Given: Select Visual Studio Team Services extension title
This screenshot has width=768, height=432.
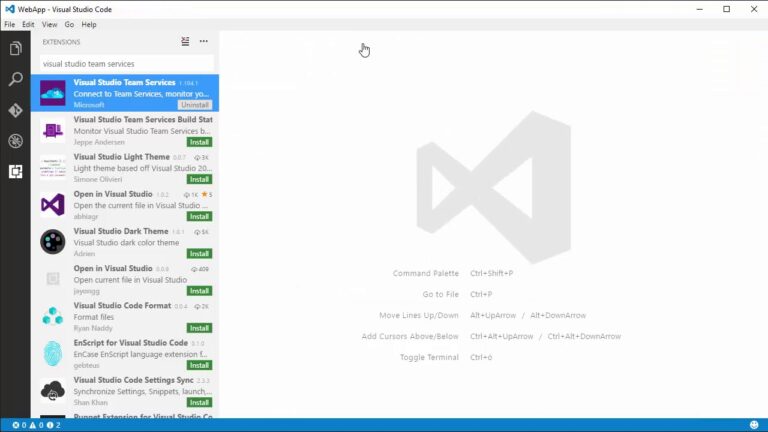Looking at the screenshot, I should (124, 82).
